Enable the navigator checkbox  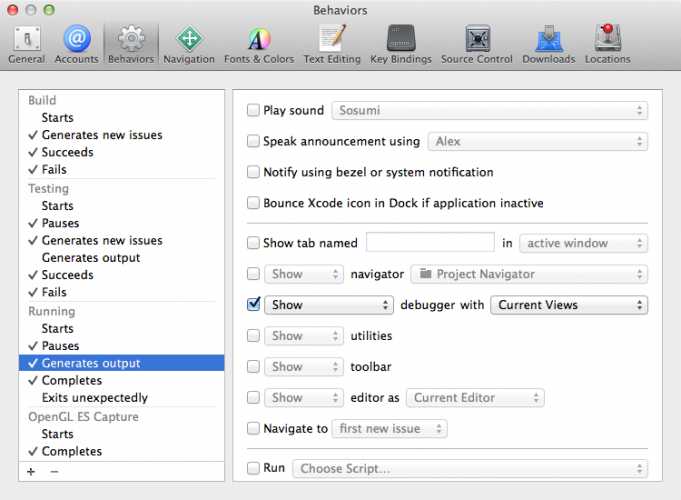[x=253, y=274]
